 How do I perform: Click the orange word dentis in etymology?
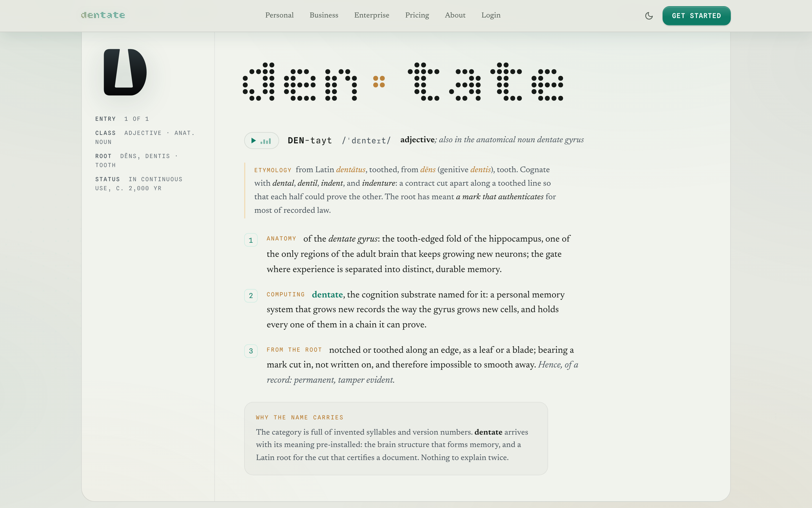(480, 170)
